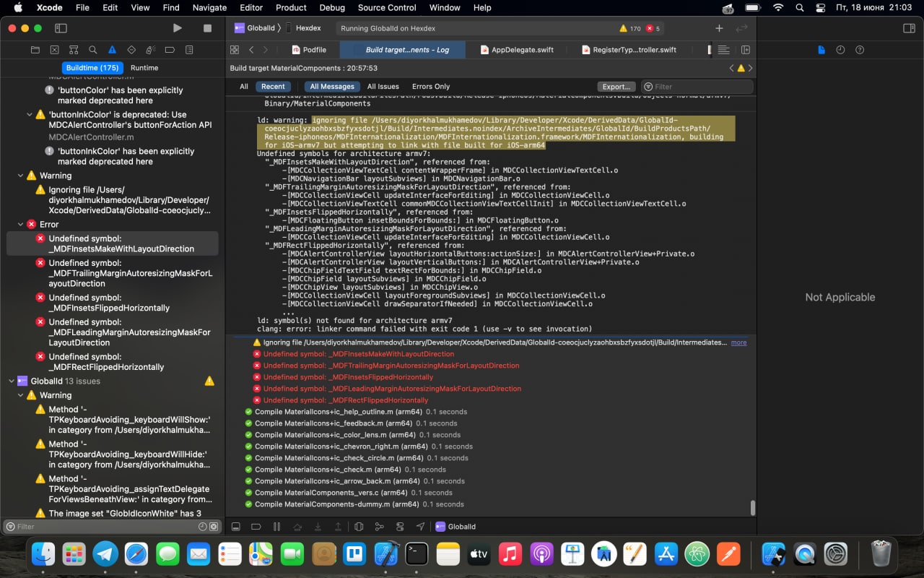Image resolution: width=924 pixels, height=578 pixels.
Task: Collapse the Warning group under GlobalId
Action: coord(20,395)
